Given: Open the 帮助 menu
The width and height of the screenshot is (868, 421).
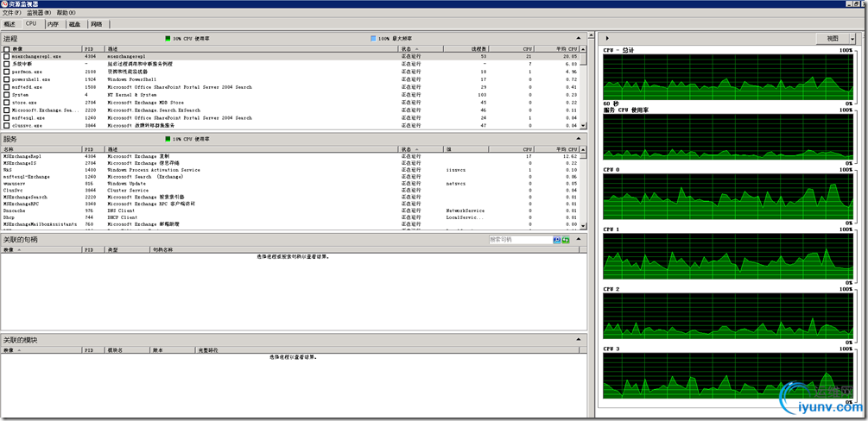Looking at the screenshot, I should pos(67,12).
